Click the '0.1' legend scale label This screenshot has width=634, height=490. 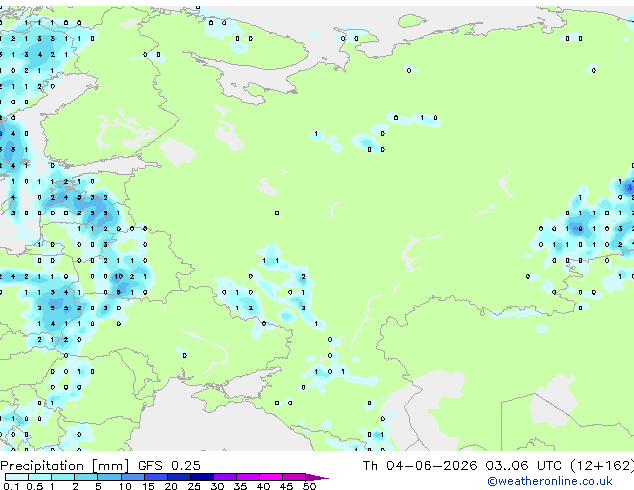pyautogui.click(x=11, y=486)
